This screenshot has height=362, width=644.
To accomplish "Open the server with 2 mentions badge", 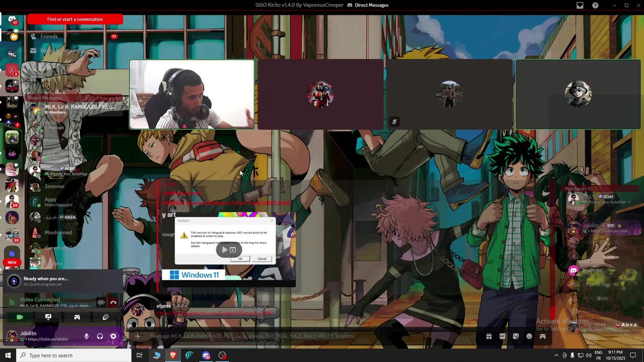I will coord(12,70).
